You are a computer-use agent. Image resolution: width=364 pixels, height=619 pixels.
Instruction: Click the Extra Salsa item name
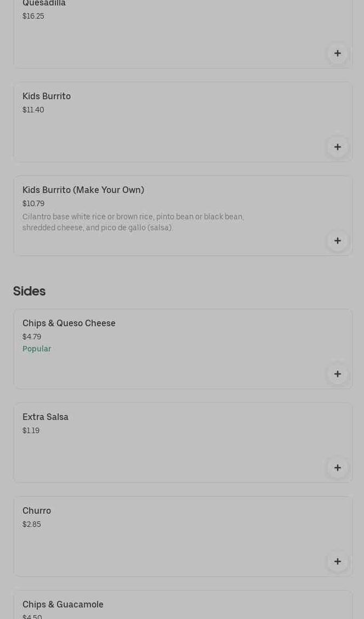tap(46, 417)
